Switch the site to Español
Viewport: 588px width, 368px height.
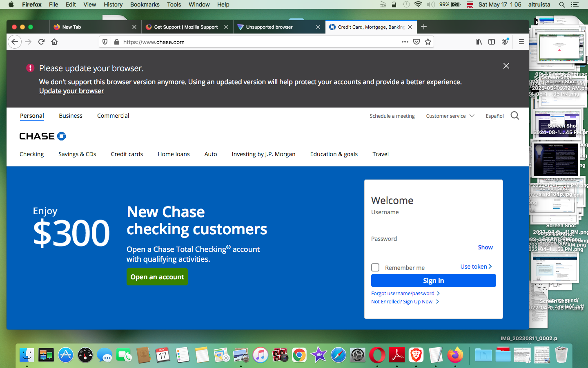(x=494, y=116)
